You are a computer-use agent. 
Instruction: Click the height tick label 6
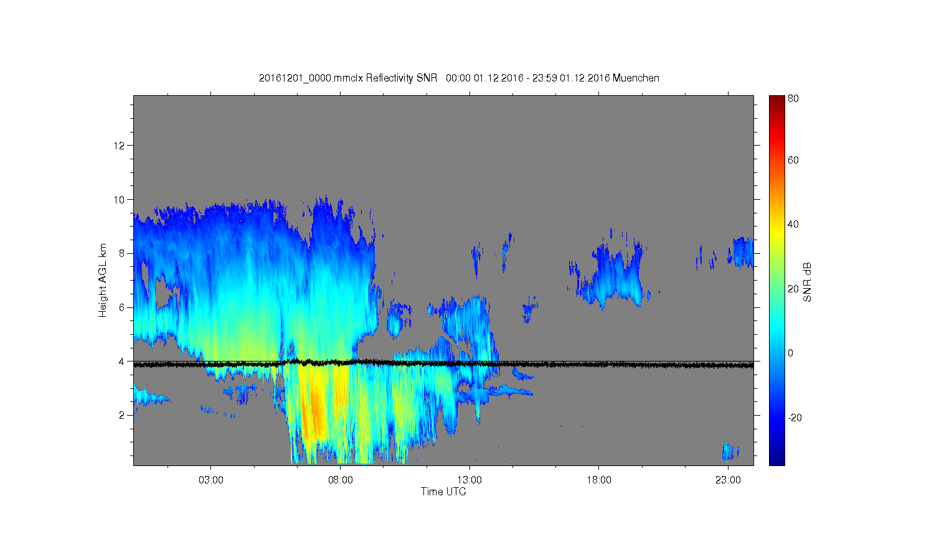[123, 307]
